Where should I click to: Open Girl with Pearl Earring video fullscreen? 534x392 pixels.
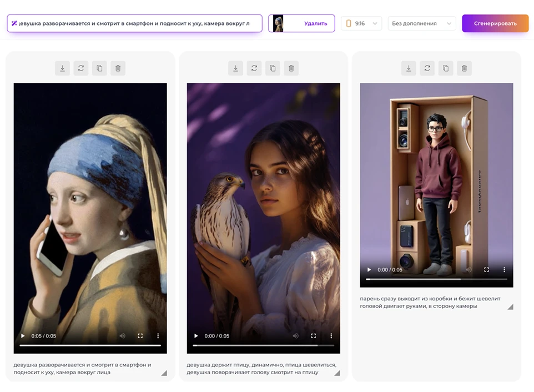click(140, 336)
